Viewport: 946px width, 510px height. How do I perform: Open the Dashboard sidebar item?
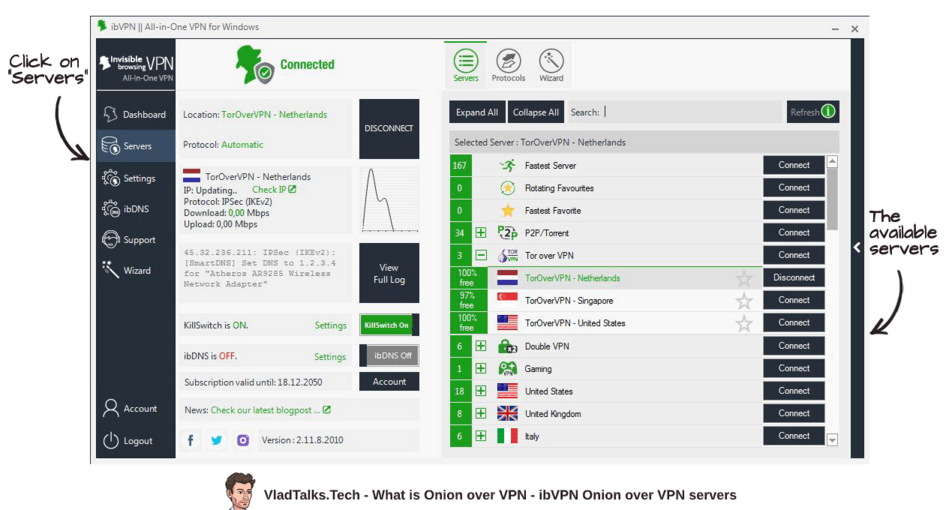[x=135, y=114]
